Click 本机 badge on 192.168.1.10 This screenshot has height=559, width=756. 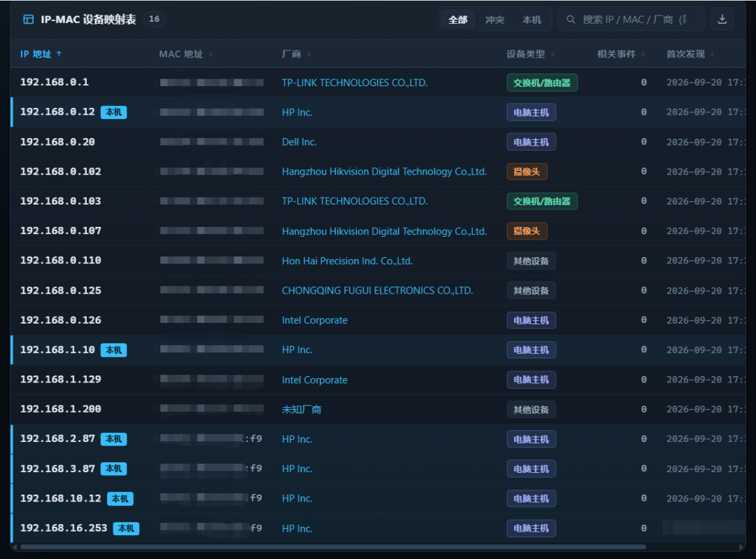pos(113,350)
